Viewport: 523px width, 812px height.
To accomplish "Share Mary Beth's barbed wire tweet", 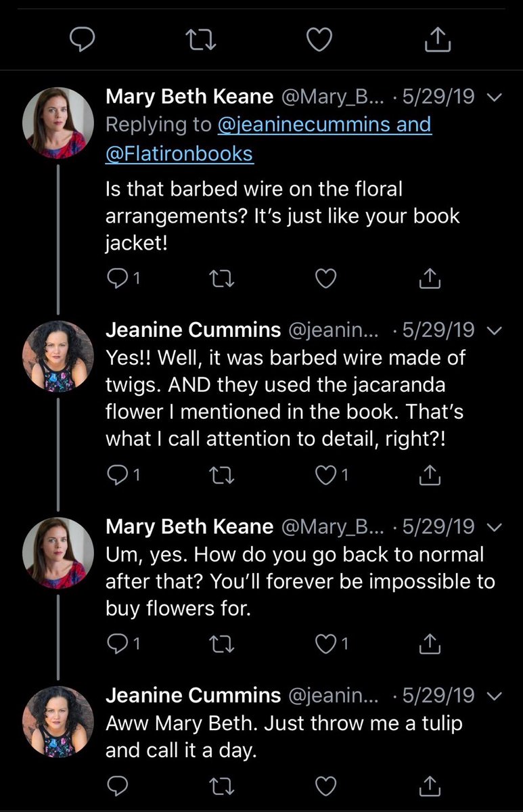I will (x=430, y=279).
